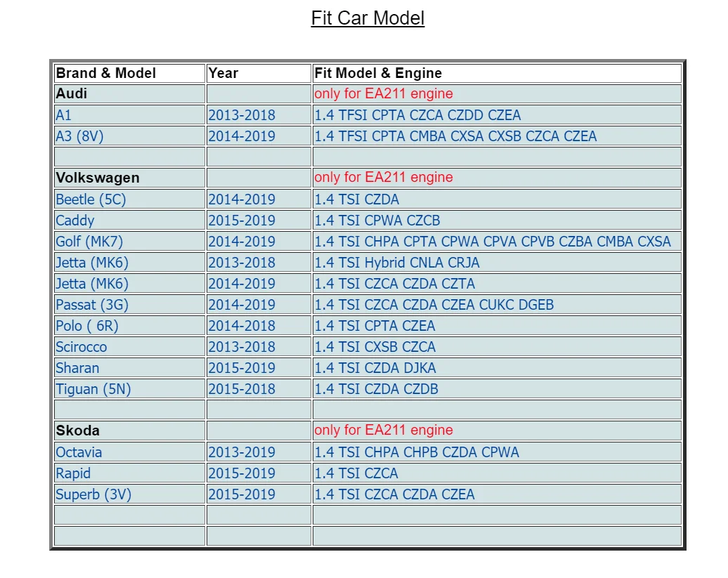Click the Scirocco engine cell '1.4 TSI CXSB CZCA'
This screenshot has height=578, width=728.
[x=497, y=346]
